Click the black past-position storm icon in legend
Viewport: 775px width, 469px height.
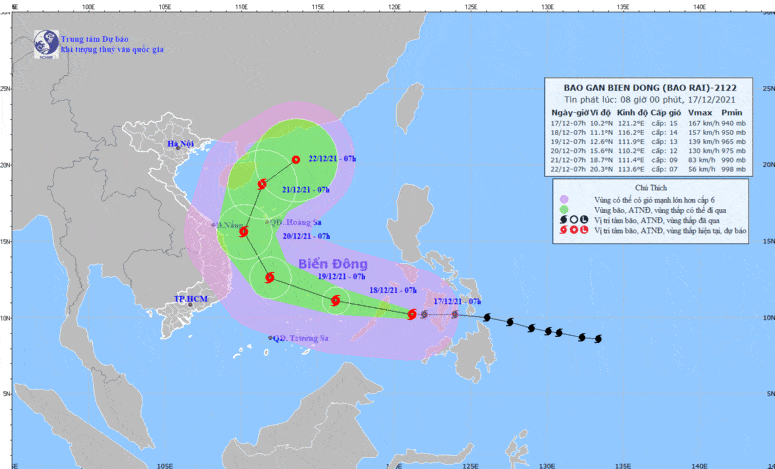click(564, 221)
